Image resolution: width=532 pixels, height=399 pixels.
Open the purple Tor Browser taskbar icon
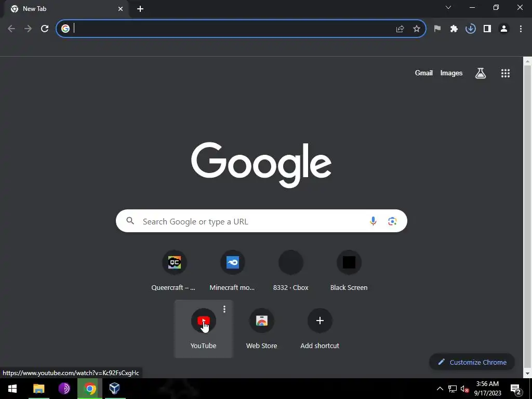(x=64, y=389)
